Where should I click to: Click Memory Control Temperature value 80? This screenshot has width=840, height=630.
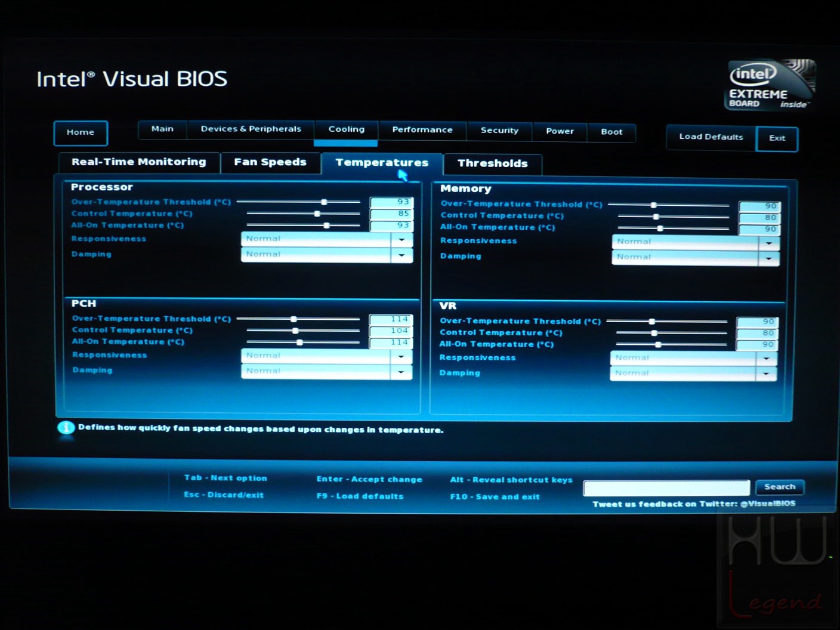(x=759, y=218)
